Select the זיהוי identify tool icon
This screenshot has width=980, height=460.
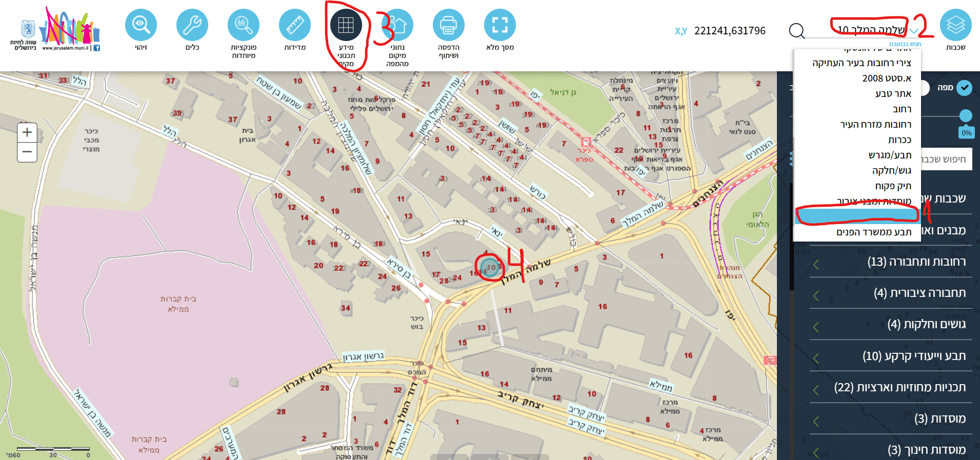point(141,25)
